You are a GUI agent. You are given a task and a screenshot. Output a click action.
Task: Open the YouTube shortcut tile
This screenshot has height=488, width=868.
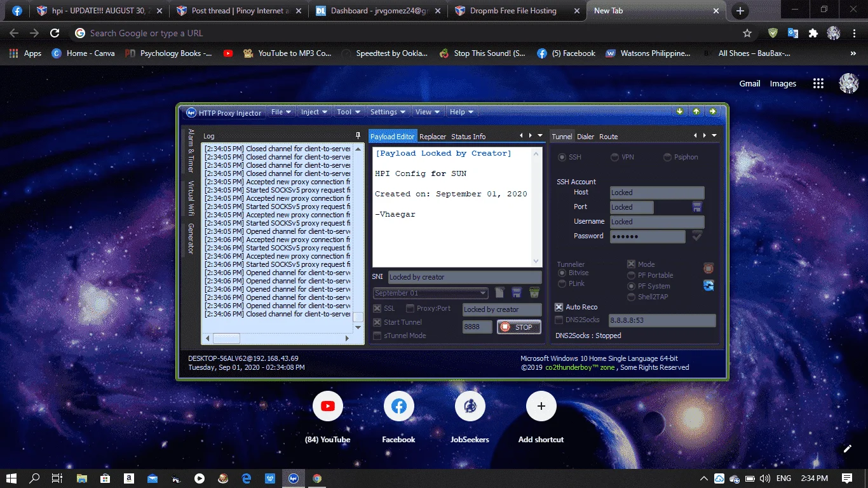(328, 406)
